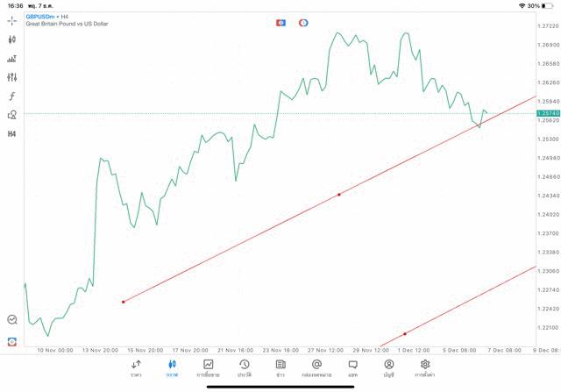Open chart search magnifier icon at left
Screen dimensions: 561x392
[x=12, y=320]
